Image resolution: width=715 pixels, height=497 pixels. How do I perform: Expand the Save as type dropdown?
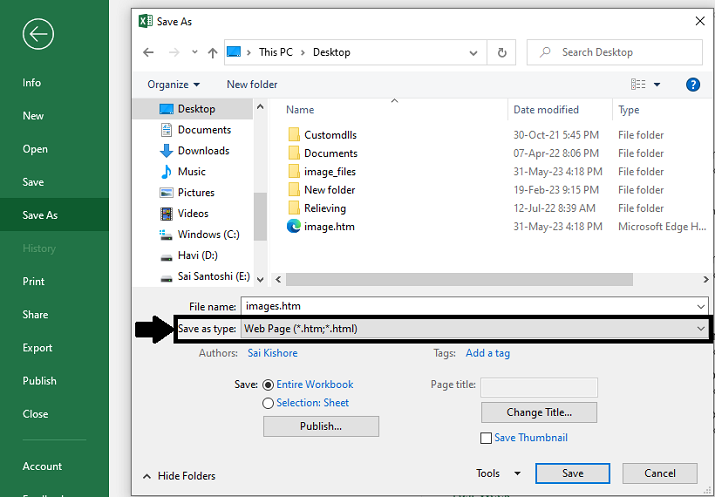coord(701,328)
